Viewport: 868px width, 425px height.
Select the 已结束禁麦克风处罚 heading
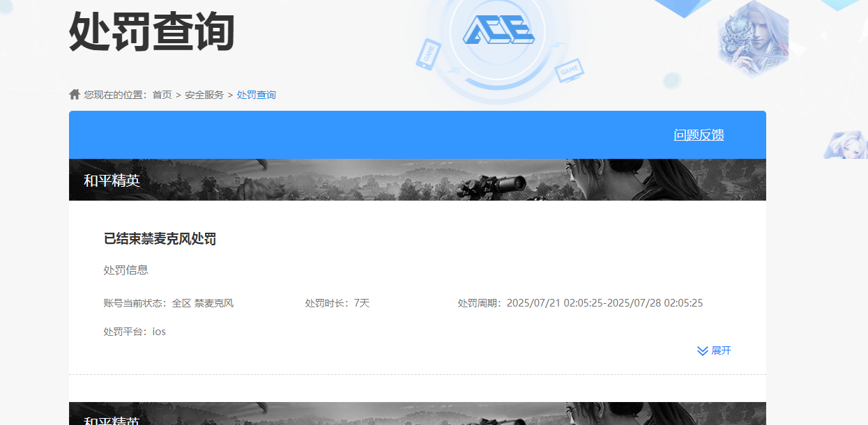tap(160, 239)
